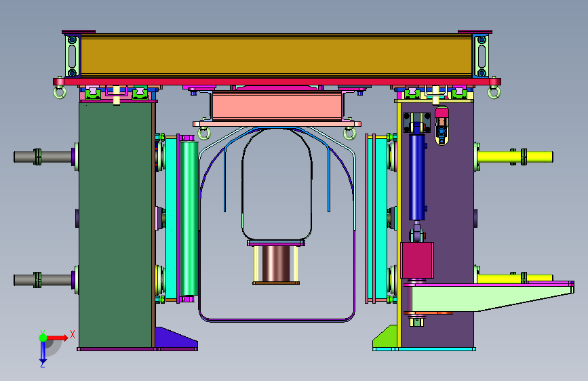Select the crimson block below the blue cylinder
Screen dimensions: 588x381
point(417,260)
